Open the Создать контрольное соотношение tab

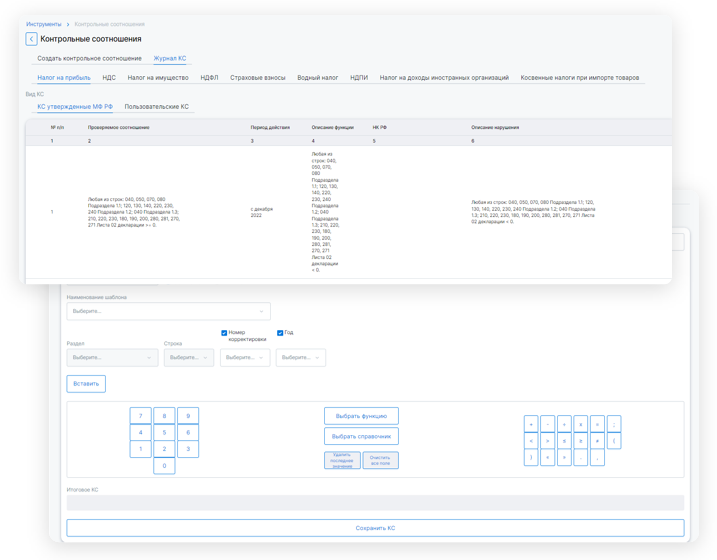coord(89,58)
